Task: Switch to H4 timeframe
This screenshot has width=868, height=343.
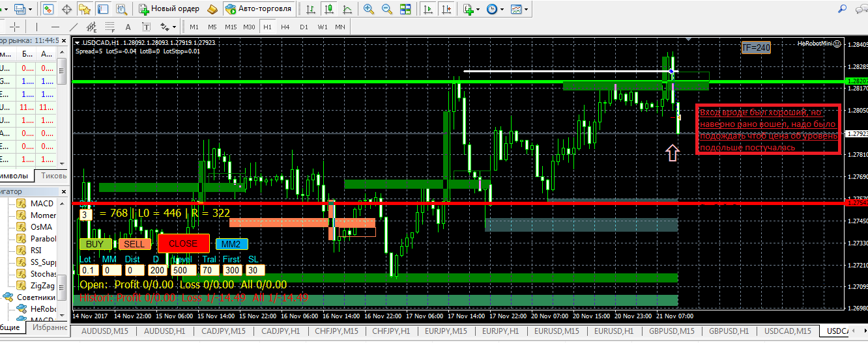Action: [285, 27]
